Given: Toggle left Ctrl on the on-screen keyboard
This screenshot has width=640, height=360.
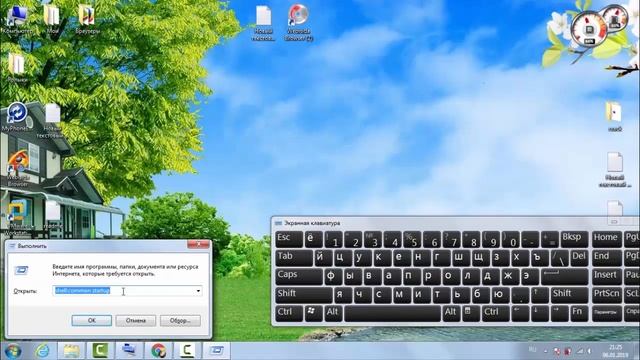Looking at the screenshot, I should click(289, 313).
